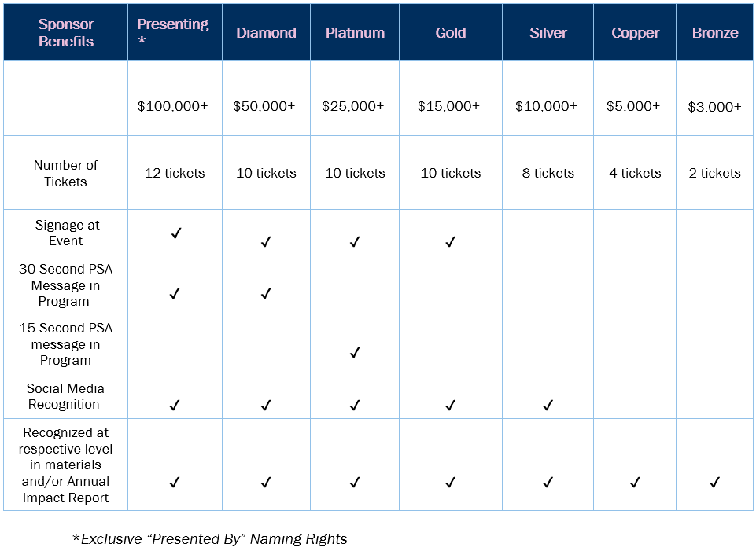Click the Exclusive Presented By Naming Rights footnote
Image resolution: width=756 pixels, height=551 pixels.
[x=210, y=538]
